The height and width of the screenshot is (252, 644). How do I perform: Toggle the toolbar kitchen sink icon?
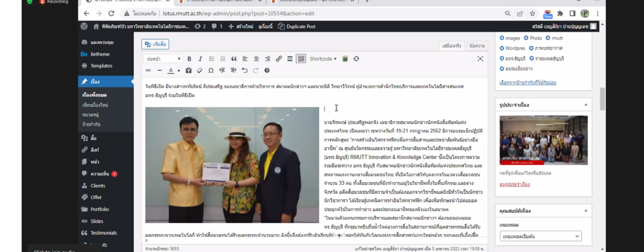(301, 59)
